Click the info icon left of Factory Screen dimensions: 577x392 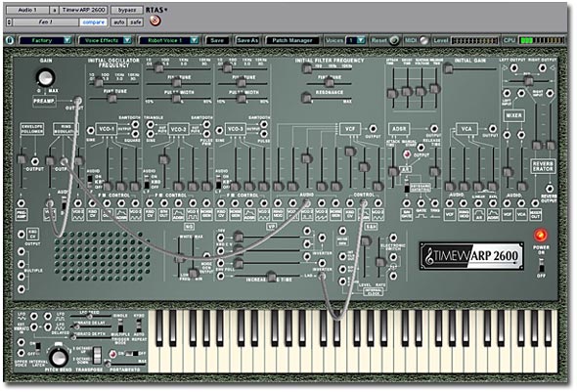pyautogui.click(x=10, y=40)
